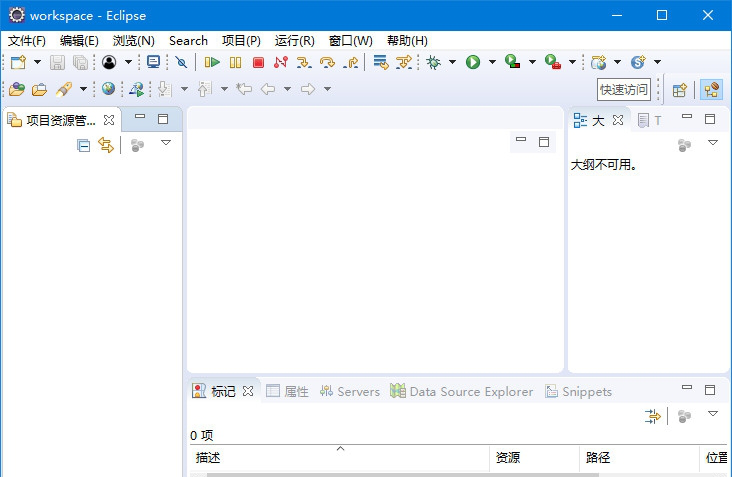The height and width of the screenshot is (496, 732).
Task: Open the 项目(P) menu
Action: click(x=240, y=41)
